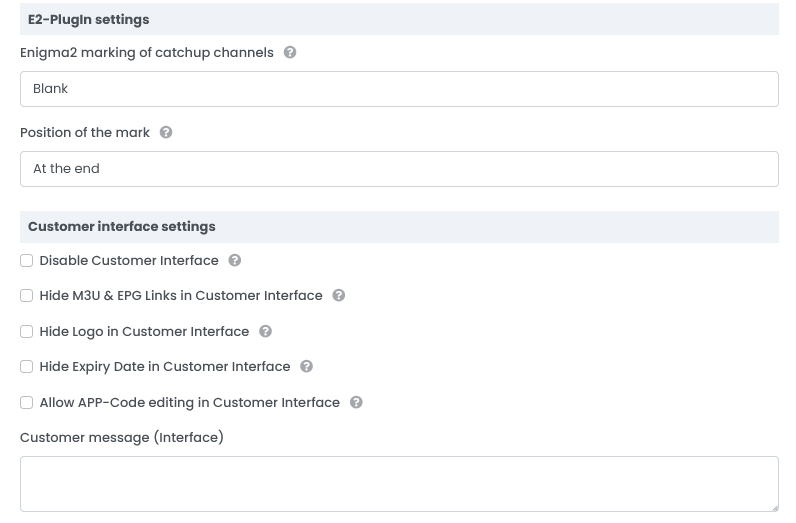This screenshot has height=523, width=796.
Task: Click the Customer message (Interface) label
Action: [x=122, y=437]
